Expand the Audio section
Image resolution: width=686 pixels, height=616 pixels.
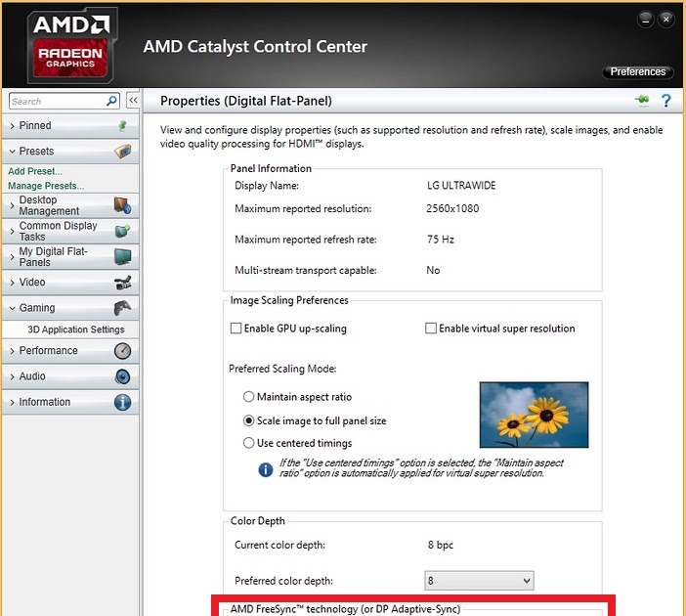point(13,376)
